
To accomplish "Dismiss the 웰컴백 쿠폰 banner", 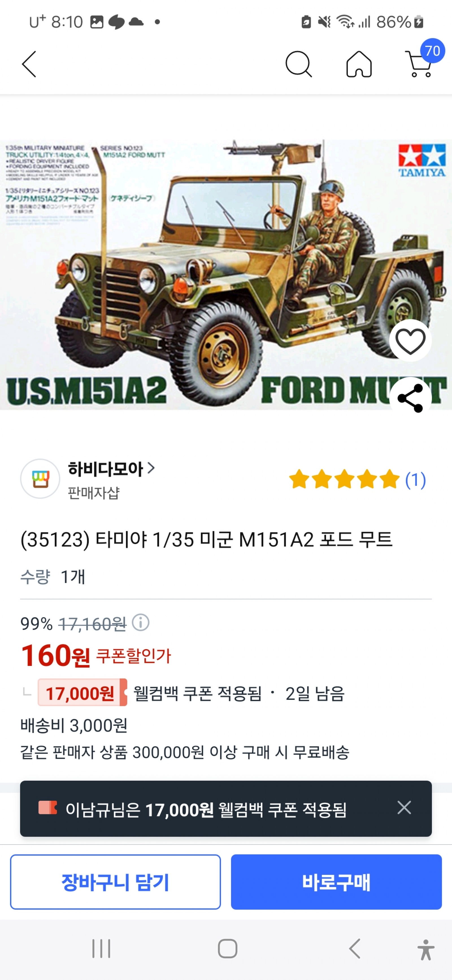I will point(404,807).
